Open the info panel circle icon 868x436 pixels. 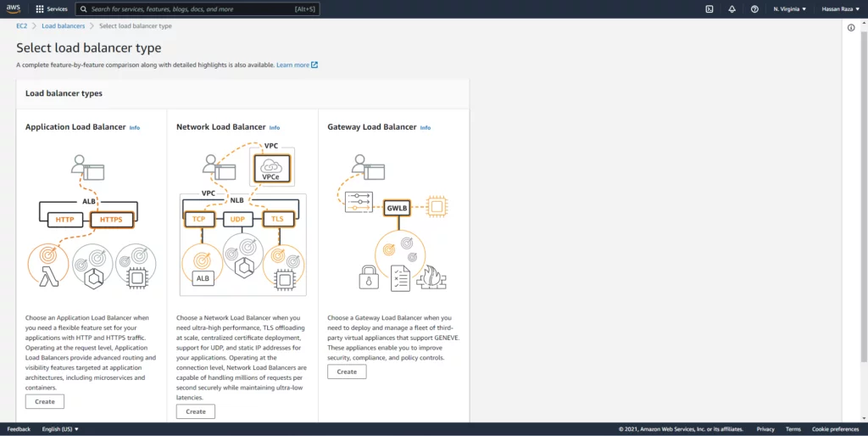pyautogui.click(x=851, y=28)
